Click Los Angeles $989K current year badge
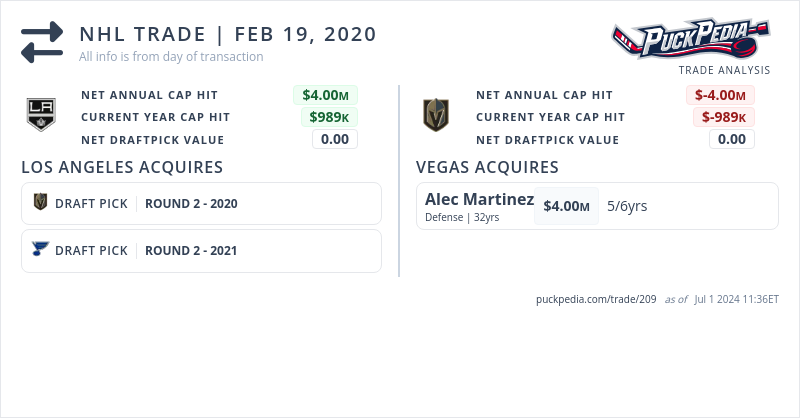800x418 pixels. (329, 117)
